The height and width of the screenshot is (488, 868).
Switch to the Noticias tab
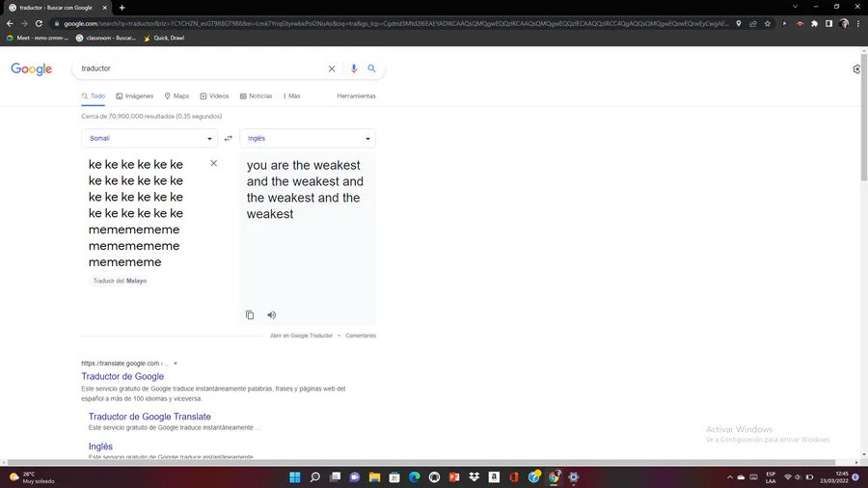click(x=256, y=96)
